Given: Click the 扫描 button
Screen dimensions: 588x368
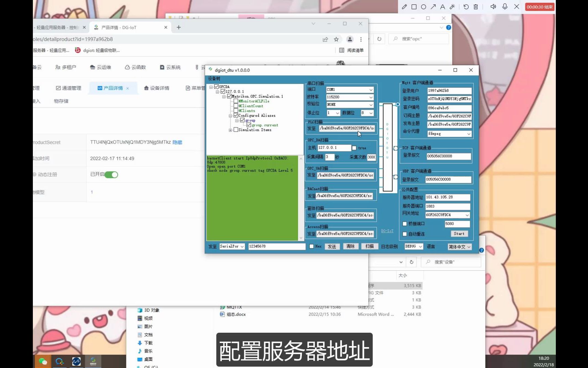Looking at the screenshot, I should pos(369,246).
